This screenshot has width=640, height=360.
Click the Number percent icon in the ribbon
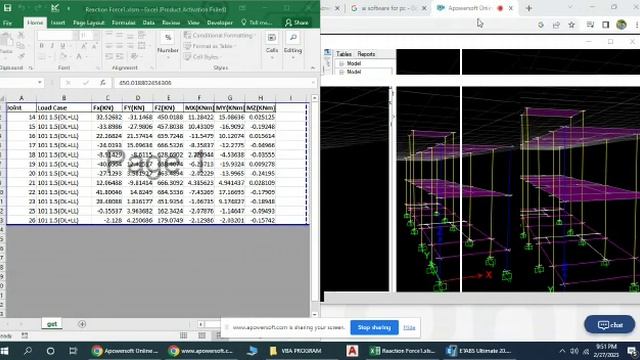point(168,38)
